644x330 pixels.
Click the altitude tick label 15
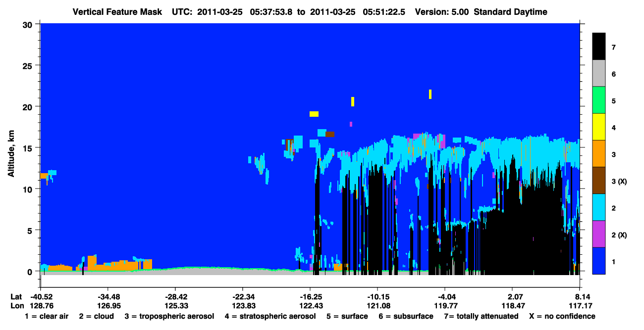[x=28, y=147]
